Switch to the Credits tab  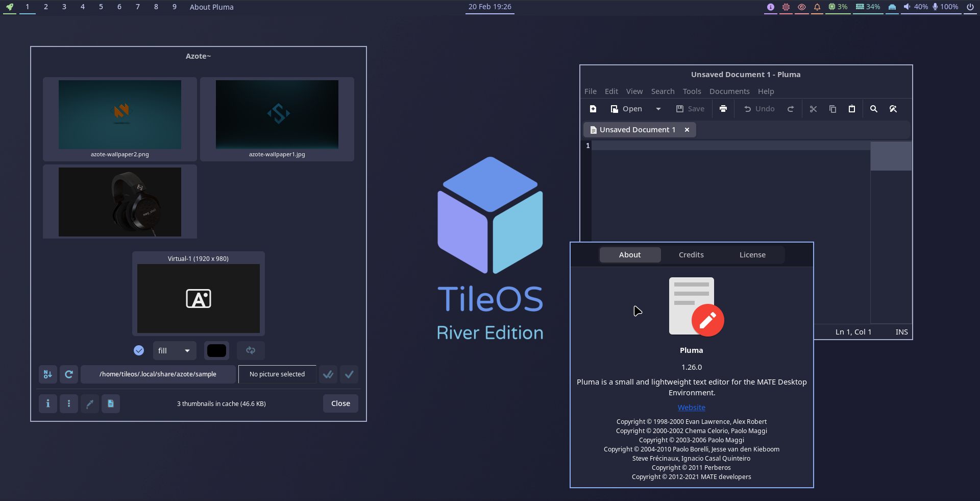pos(691,255)
